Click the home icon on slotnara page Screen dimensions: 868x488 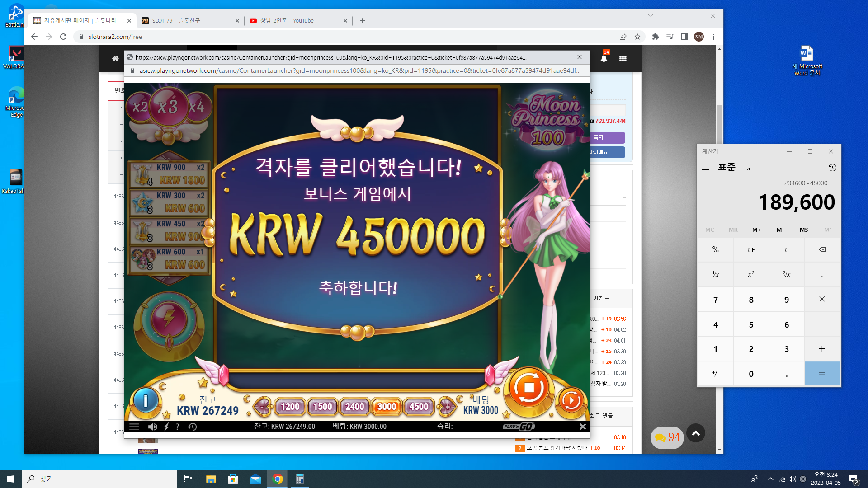pos(115,58)
